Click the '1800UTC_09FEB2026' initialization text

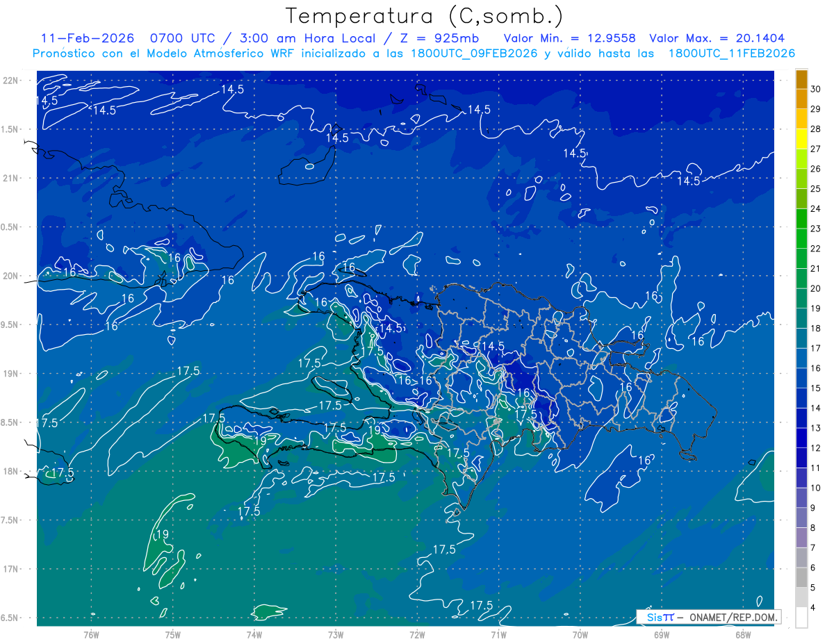pyautogui.click(x=474, y=53)
